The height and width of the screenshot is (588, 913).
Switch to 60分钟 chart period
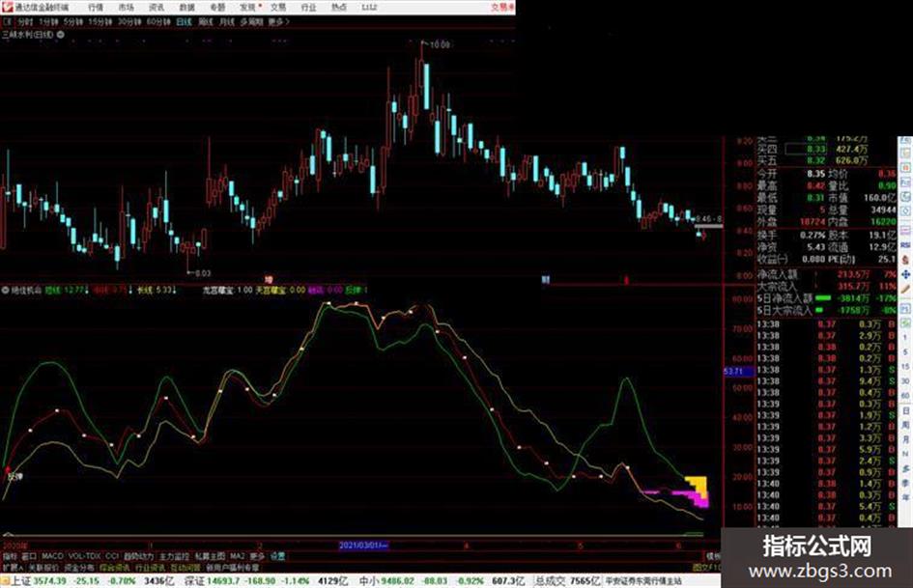pos(158,21)
